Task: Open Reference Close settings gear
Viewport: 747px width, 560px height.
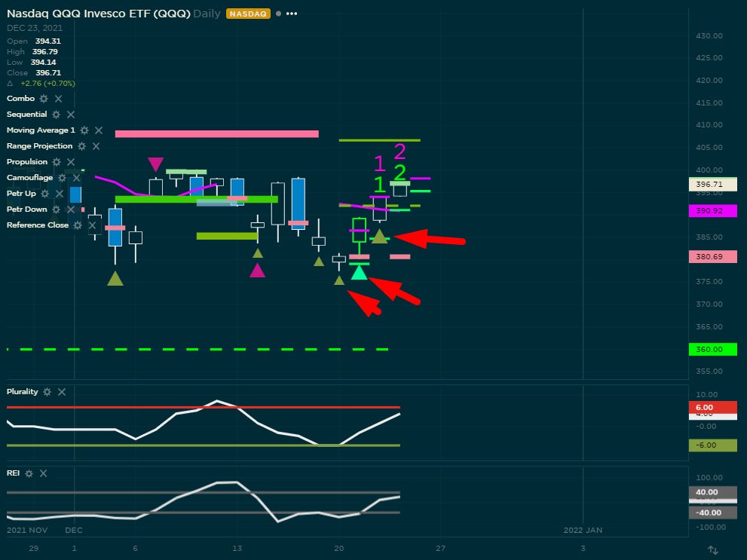Action: (78, 225)
